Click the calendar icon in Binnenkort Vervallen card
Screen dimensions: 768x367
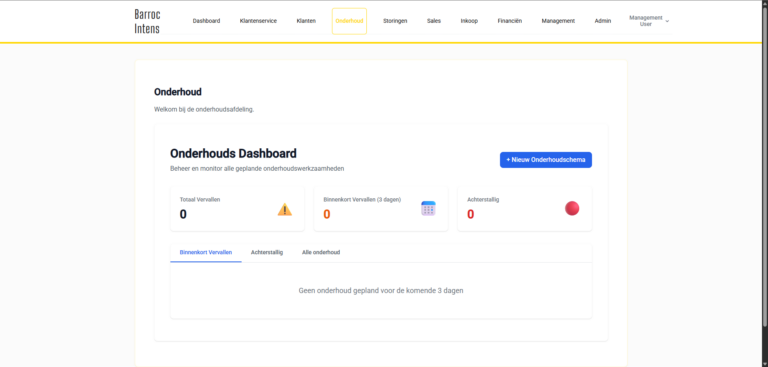(x=428, y=208)
